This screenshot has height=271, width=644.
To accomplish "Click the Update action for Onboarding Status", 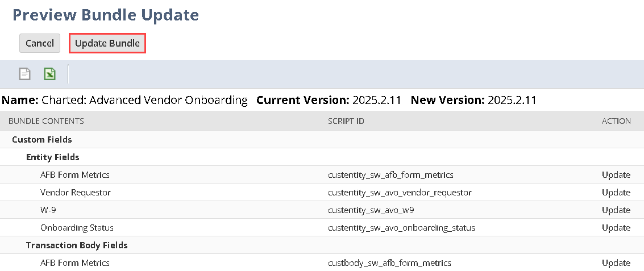I will click(x=616, y=228).
